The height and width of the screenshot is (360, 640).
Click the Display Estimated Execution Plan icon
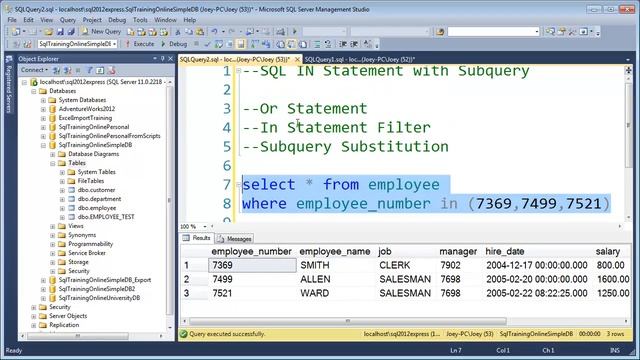coord(219,44)
